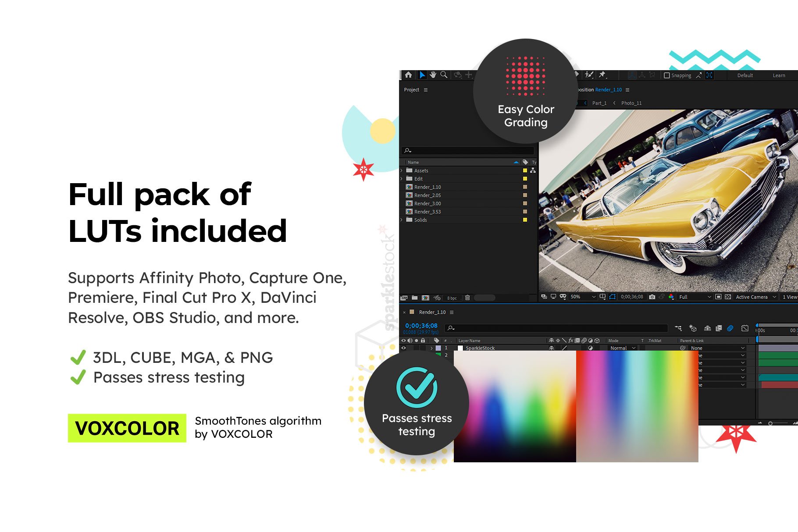Toggle shy layers hide switch in timeline
The width and height of the screenshot is (798, 532).
click(707, 328)
